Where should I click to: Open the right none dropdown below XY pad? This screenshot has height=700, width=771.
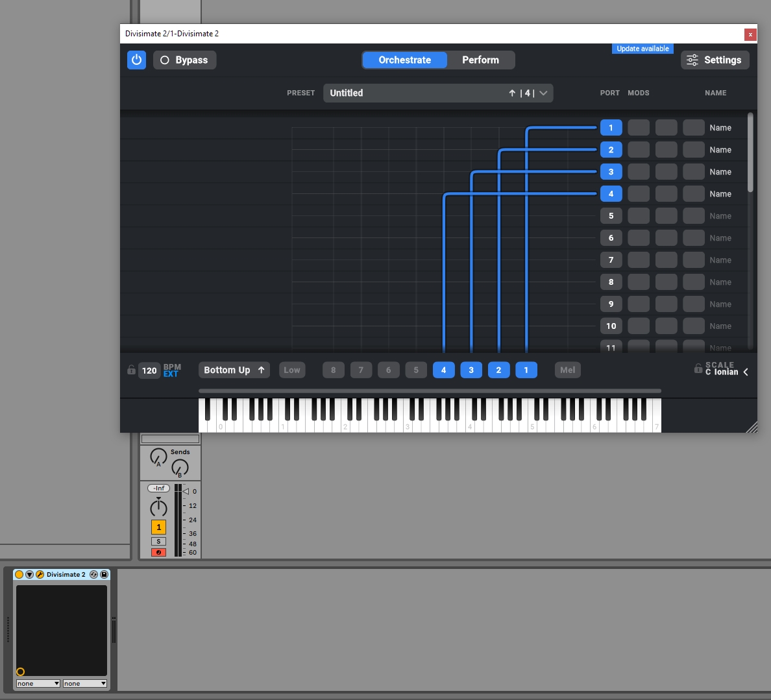[x=84, y=683]
